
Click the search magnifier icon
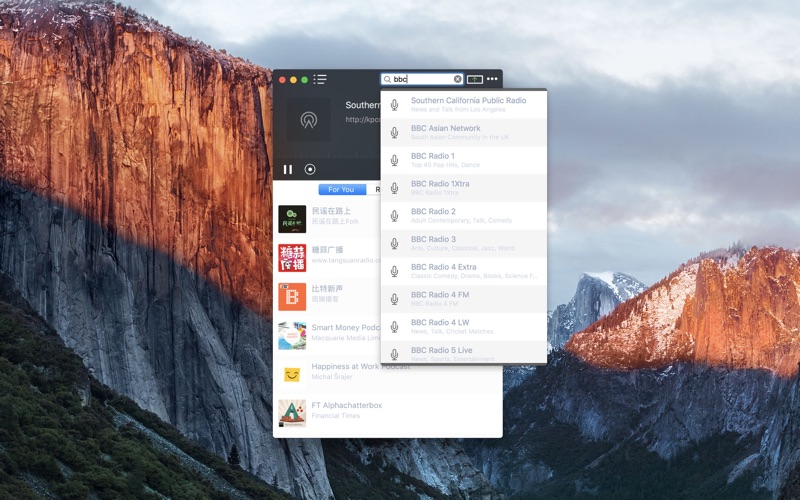pos(387,79)
